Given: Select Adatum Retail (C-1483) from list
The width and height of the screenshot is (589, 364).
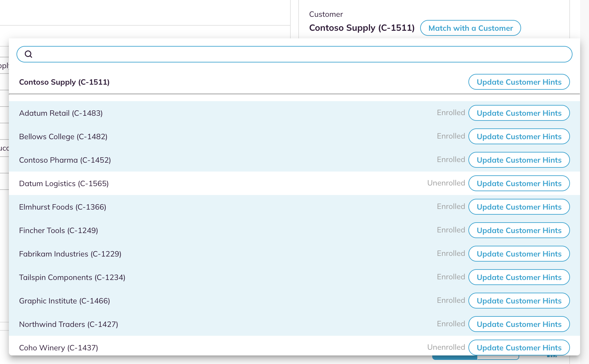Looking at the screenshot, I should coord(294,113).
